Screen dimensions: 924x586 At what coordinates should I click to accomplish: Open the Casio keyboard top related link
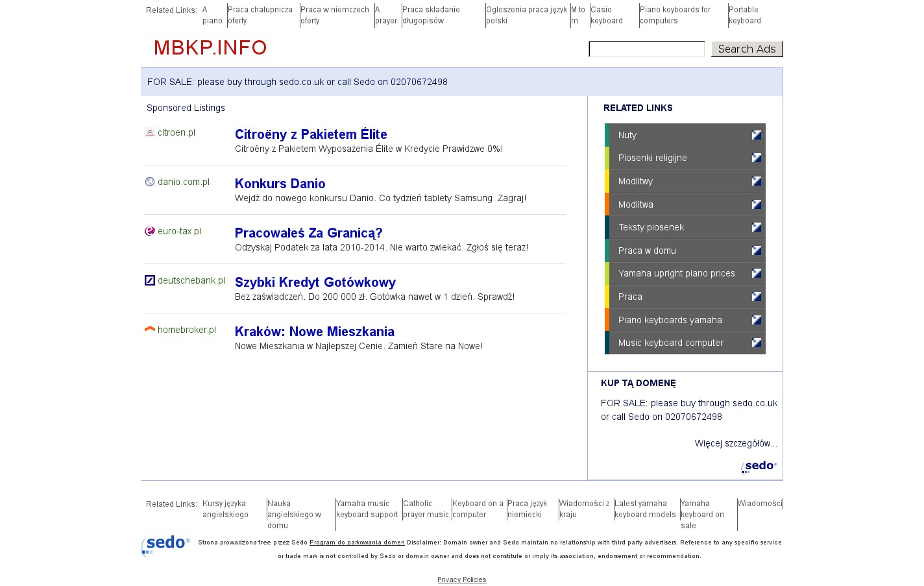[x=606, y=15]
